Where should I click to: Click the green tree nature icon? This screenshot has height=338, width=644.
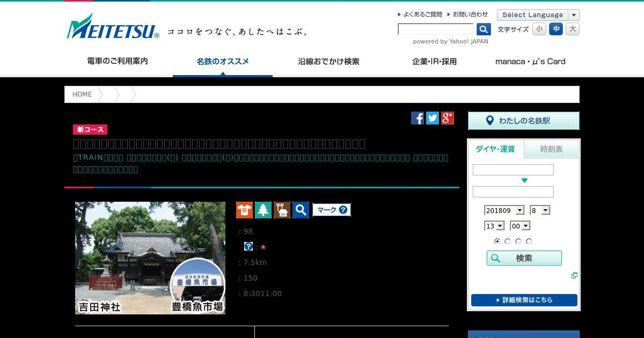pos(263,210)
